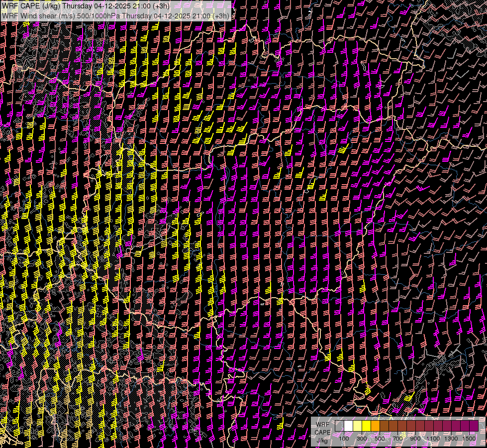
Task: Select the 500 label on CAPE scale
Action: 380,439
